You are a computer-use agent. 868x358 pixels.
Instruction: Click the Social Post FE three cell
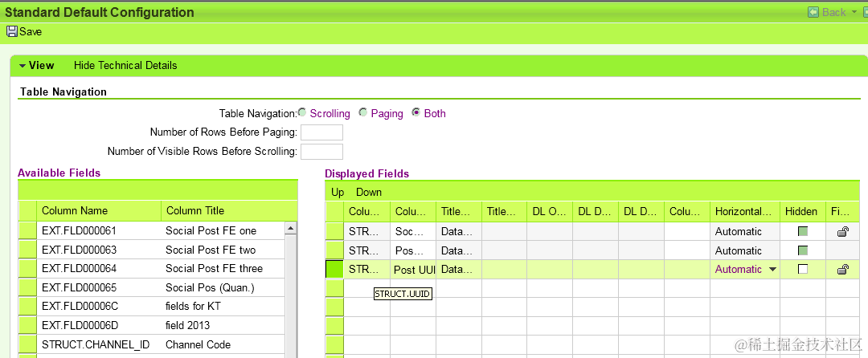coord(223,268)
